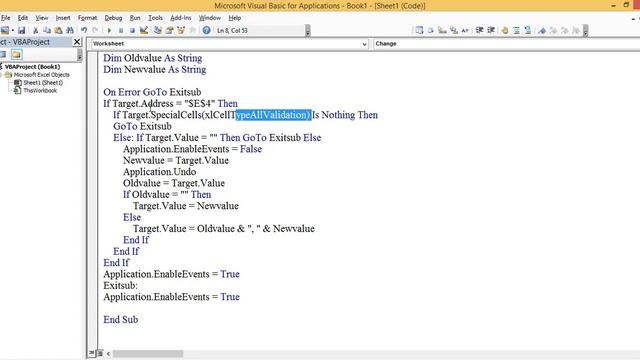Toggle Design Mode icon
This screenshot has width=640, height=360.
(144, 30)
